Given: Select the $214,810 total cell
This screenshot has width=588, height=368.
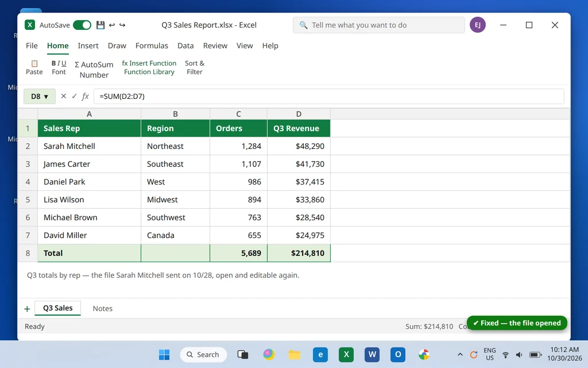Looking at the screenshot, I should [299, 253].
